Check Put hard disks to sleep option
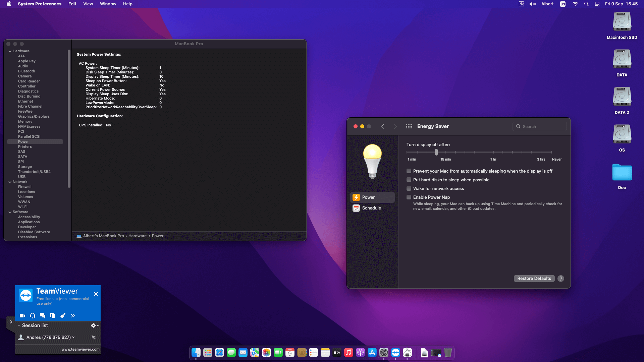Viewport: 644px width, 362px height. pos(409,180)
